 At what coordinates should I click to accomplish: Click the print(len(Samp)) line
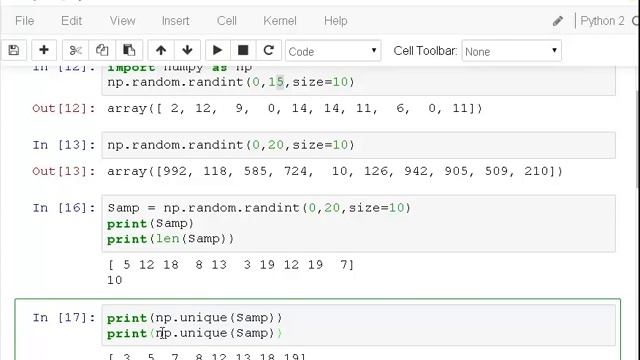[171, 239]
